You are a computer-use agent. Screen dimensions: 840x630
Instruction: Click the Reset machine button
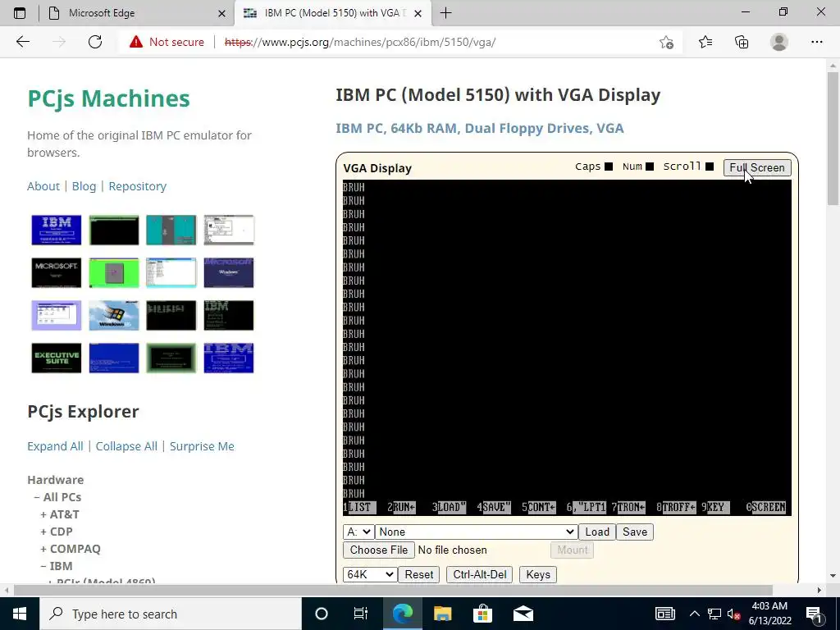419,574
